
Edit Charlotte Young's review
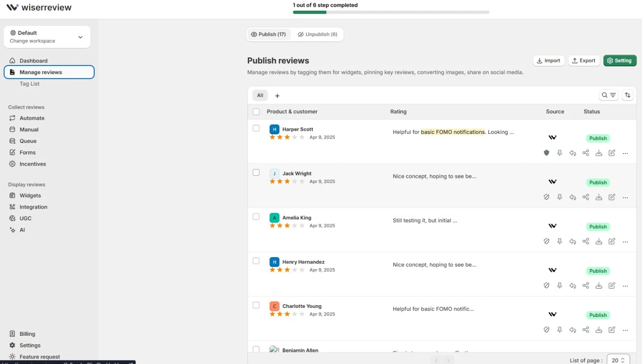[x=612, y=330]
